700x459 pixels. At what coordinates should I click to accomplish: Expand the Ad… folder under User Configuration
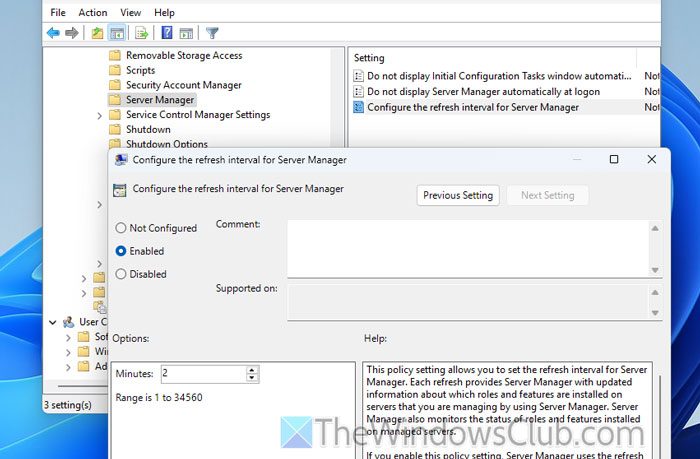click(68, 367)
